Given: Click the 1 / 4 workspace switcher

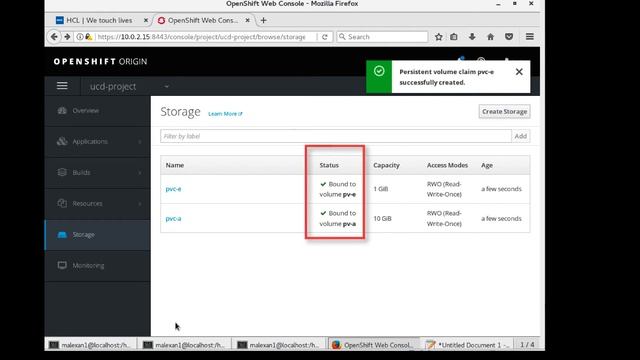Looking at the screenshot, I should click(527, 345).
